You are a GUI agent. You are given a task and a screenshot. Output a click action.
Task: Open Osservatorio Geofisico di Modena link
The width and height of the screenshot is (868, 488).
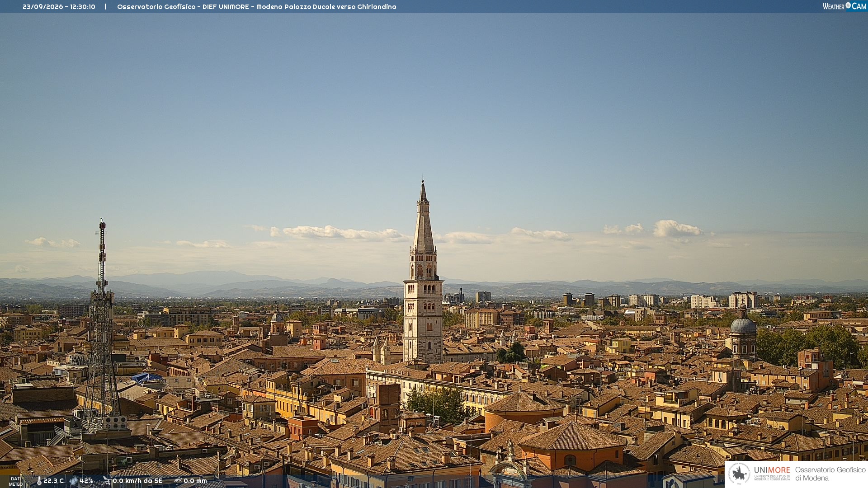pyautogui.click(x=830, y=474)
